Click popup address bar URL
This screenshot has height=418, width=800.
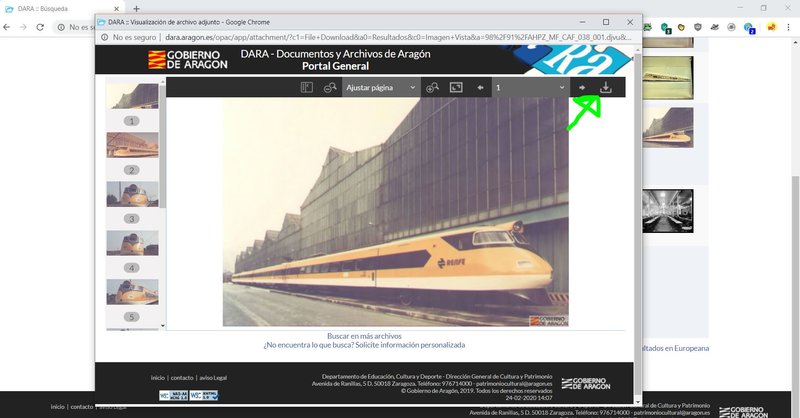398,37
